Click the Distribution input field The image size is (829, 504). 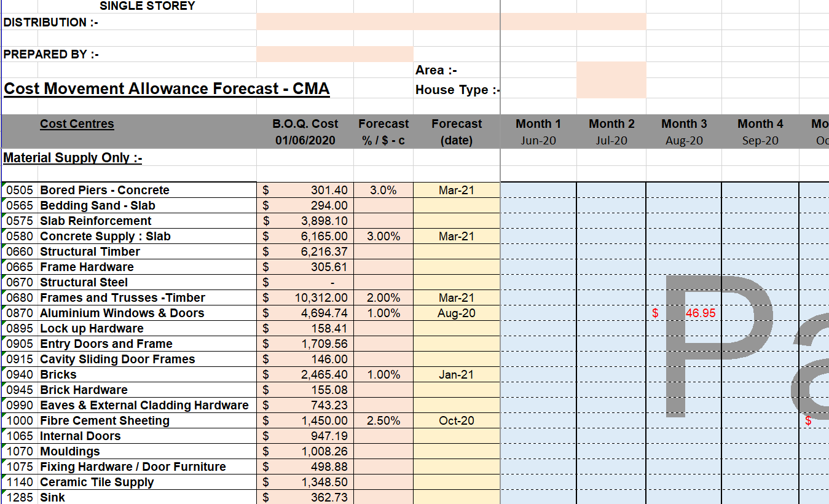coord(450,22)
